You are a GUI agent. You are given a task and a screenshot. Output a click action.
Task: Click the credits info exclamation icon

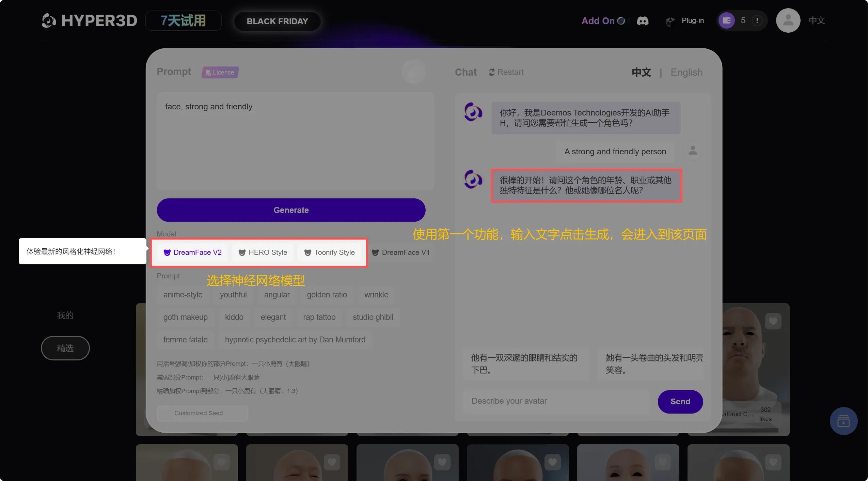757,21
